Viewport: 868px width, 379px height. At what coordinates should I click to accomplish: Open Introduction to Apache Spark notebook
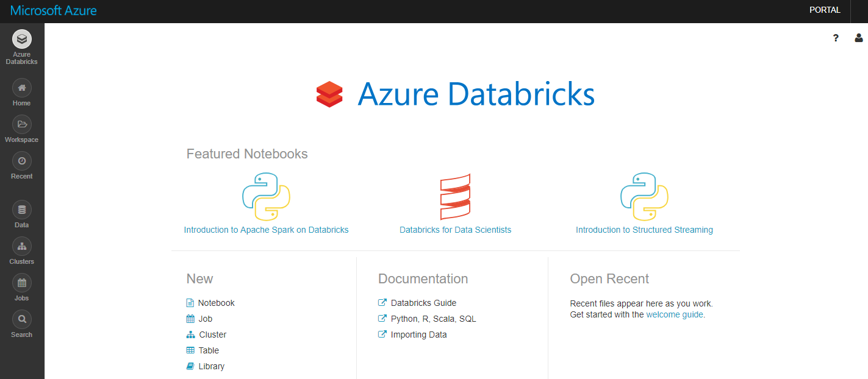(x=266, y=230)
